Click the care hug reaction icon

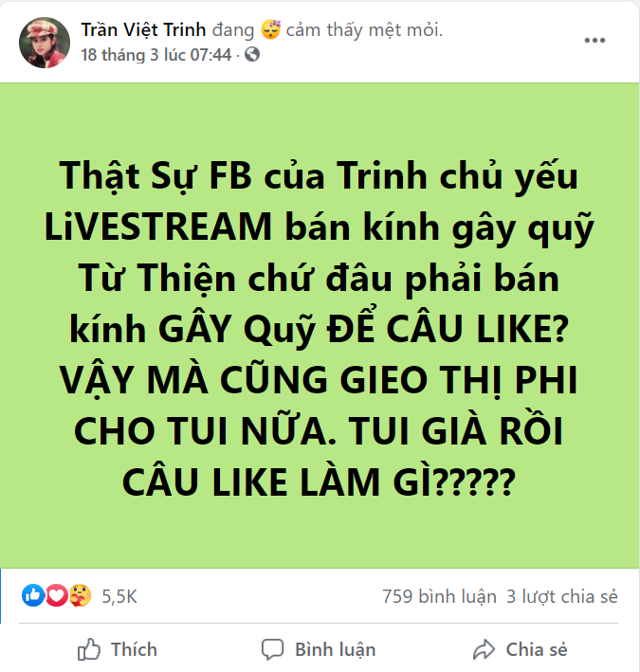pos(80,595)
